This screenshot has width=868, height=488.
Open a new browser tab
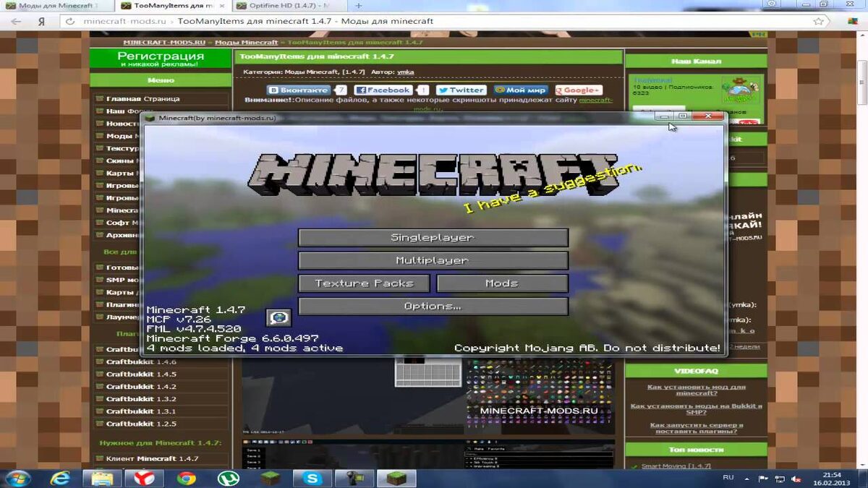pyautogui.click(x=359, y=6)
